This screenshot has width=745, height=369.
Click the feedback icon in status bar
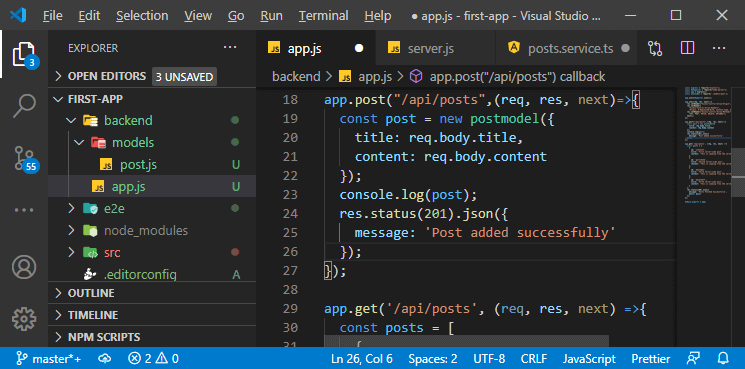click(694, 359)
